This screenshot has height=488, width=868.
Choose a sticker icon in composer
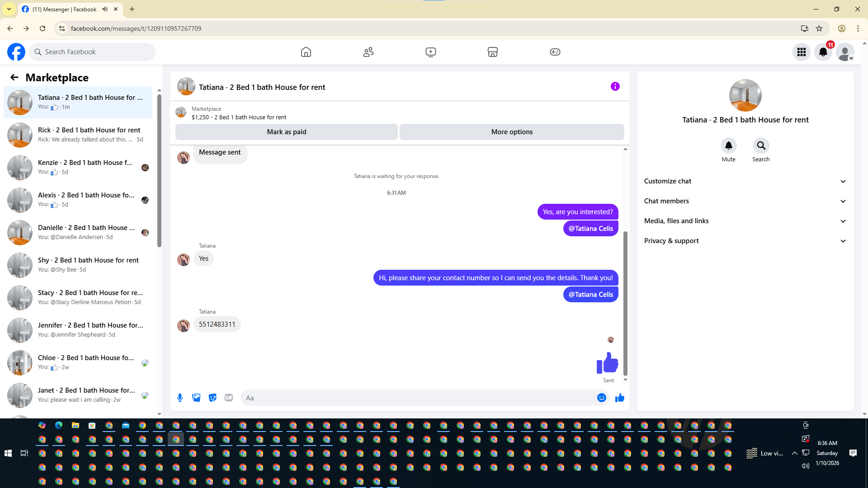[x=212, y=398]
